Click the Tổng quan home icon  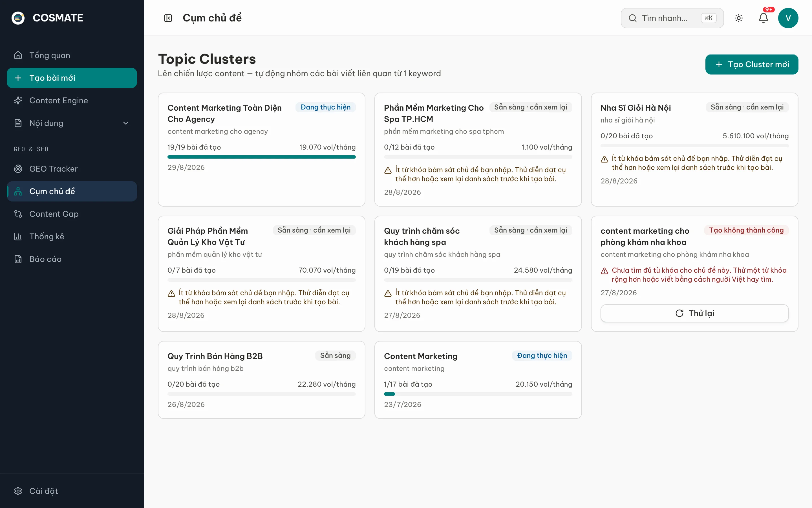[x=18, y=55]
